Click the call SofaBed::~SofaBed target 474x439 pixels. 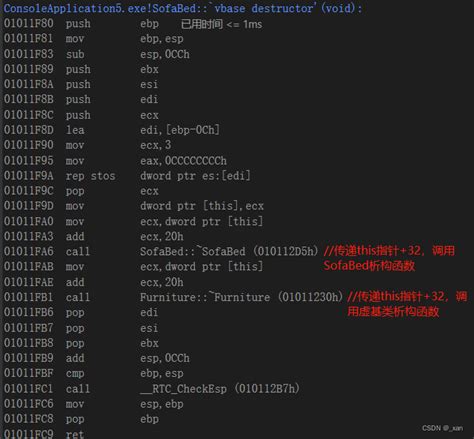point(193,251)
